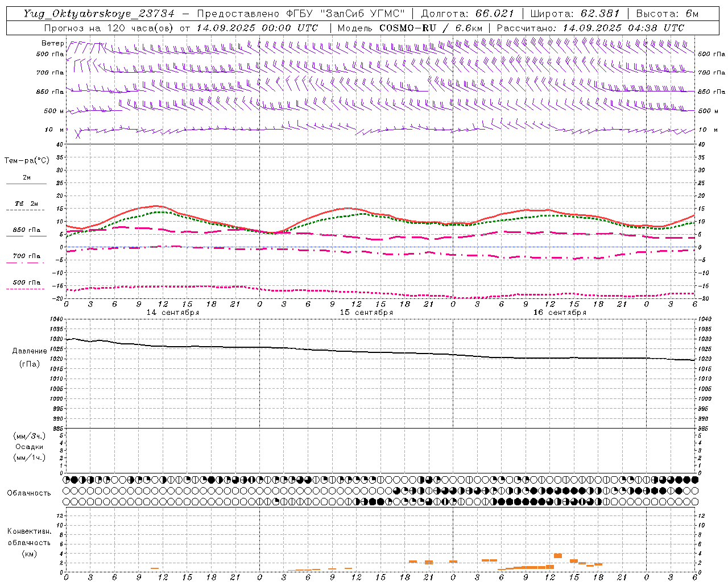Click the (мм/1ч.) precipitation unit label

[x=30, y=458]
